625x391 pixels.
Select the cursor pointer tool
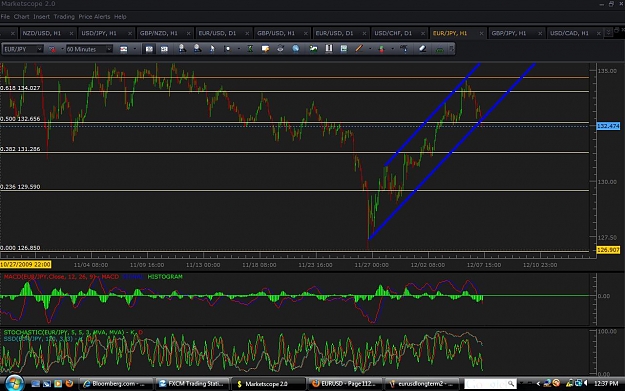[x=212, y=49]
